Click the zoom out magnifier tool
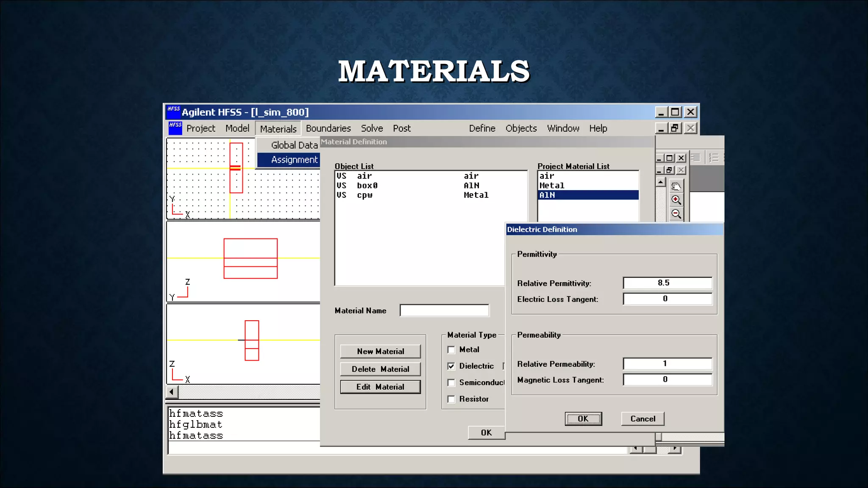 coord(676,214)
